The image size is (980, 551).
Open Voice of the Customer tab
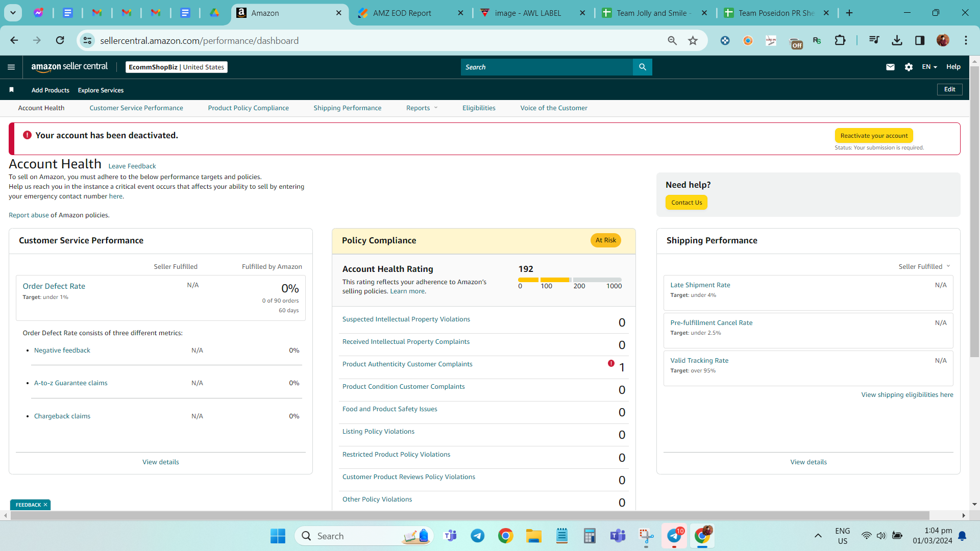pos(554,108)
